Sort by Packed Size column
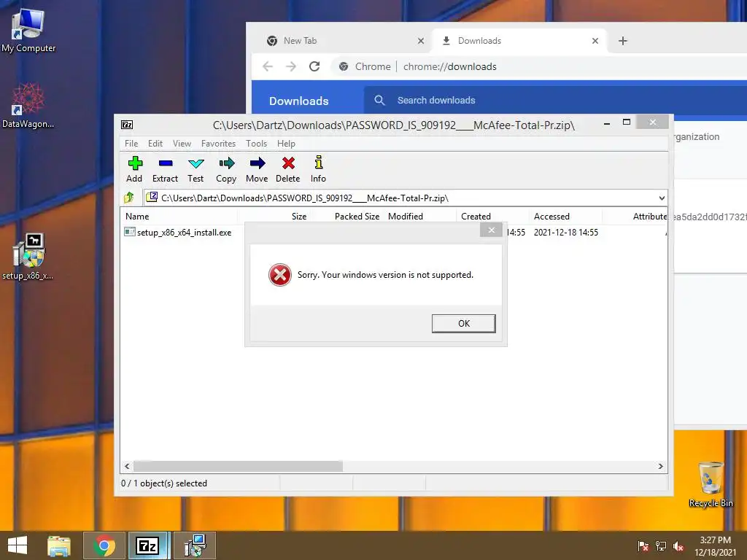Viewport: 747px width, 560px height. [347, 216]
